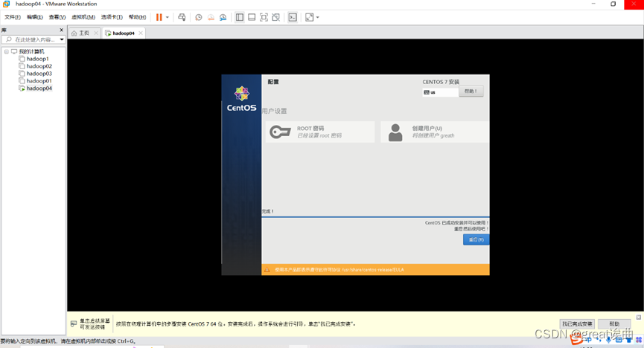644x348 pixels.
Task: Close the library panel
Action: 62,30
